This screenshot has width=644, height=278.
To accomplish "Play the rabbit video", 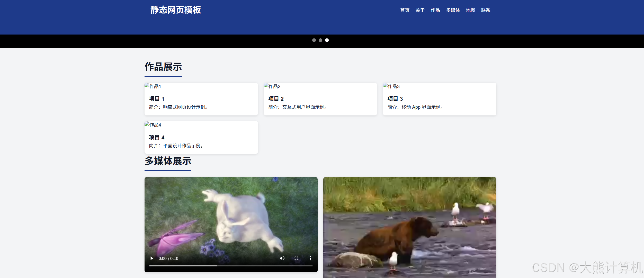I will [152, 258].
